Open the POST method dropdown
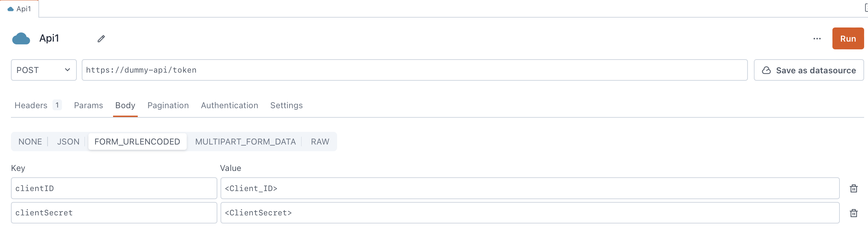The width and height of the screenshot is (868, 227). [x=43, y=70]
